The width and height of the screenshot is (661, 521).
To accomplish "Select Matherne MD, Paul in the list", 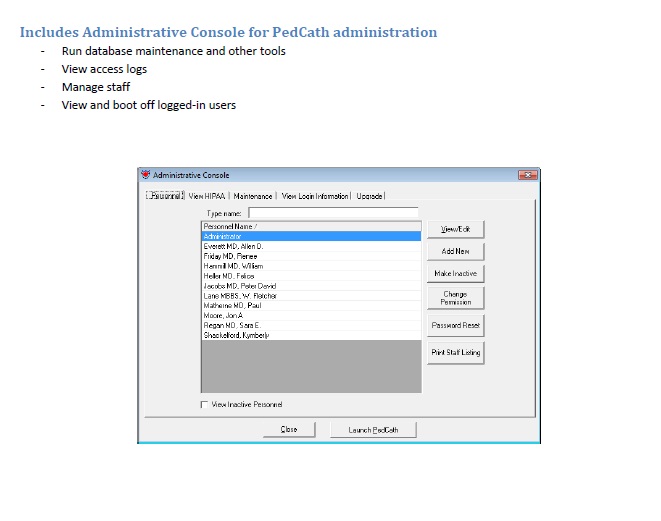I will (x=312, y=306).
